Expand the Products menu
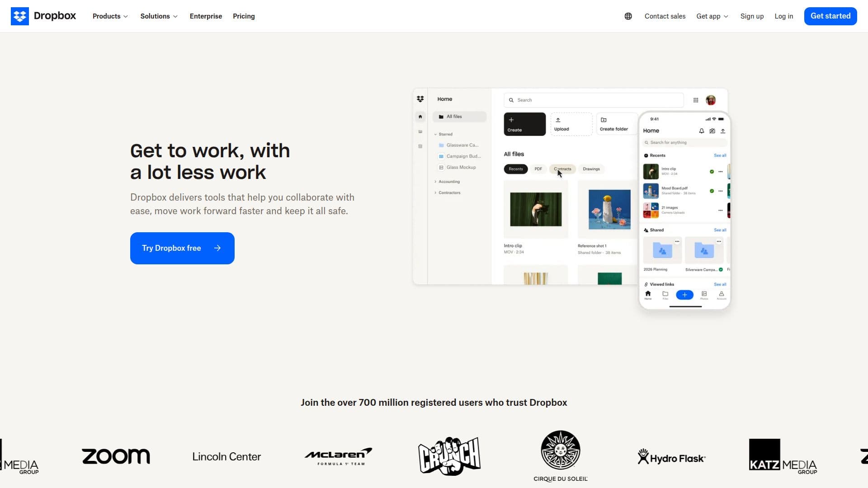The height and width of the screenshot is (488, 868). [110, 16]
